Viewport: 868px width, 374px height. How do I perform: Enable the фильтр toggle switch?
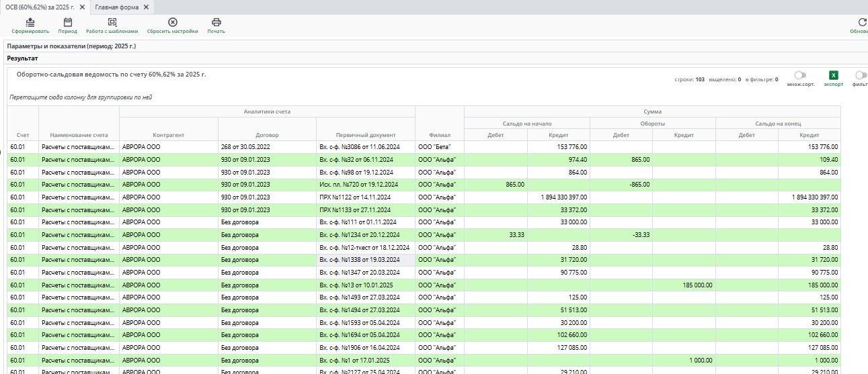tap(861, 76)
